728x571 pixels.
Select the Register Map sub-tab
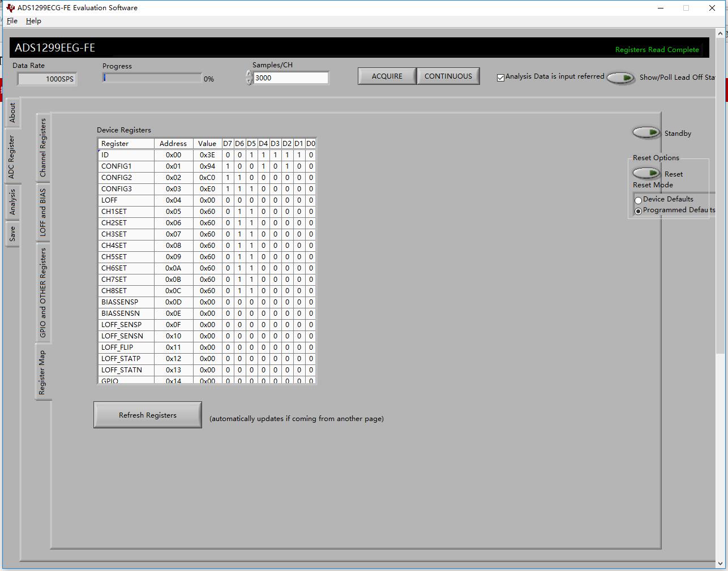click(42, 372)
